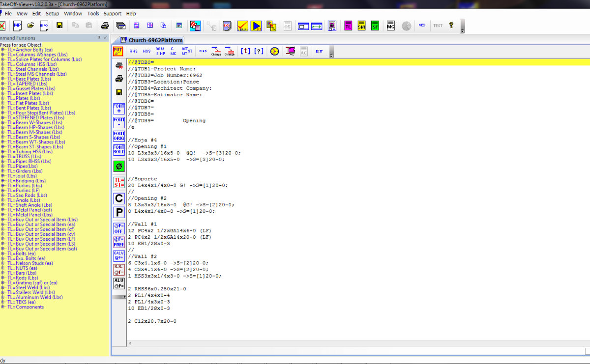590x364 pixels.
Task: Open the Support menu
Action: pos(113,14)
